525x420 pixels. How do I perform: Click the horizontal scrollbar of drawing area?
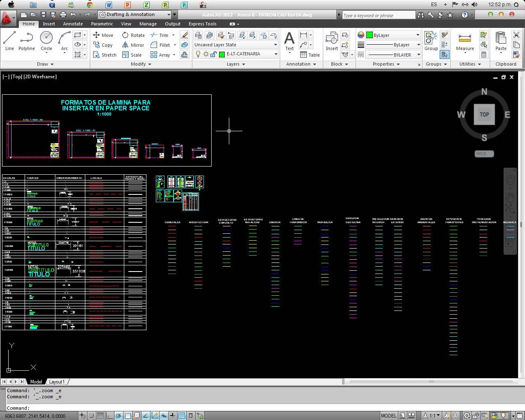(431, 381)
